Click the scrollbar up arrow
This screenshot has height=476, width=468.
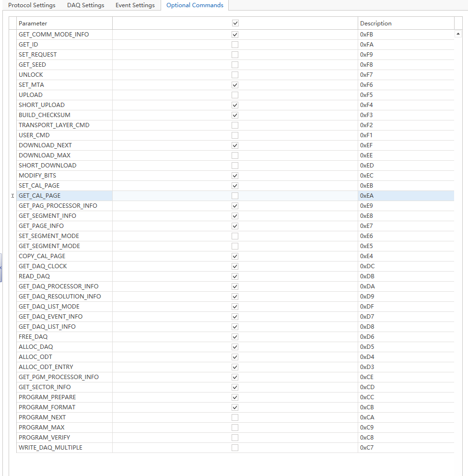[458, 33]
